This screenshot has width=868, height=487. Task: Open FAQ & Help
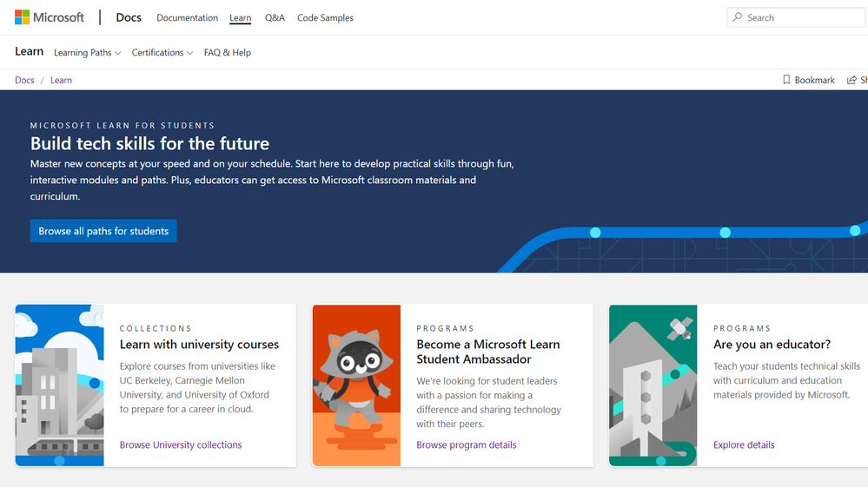[227, 52]
